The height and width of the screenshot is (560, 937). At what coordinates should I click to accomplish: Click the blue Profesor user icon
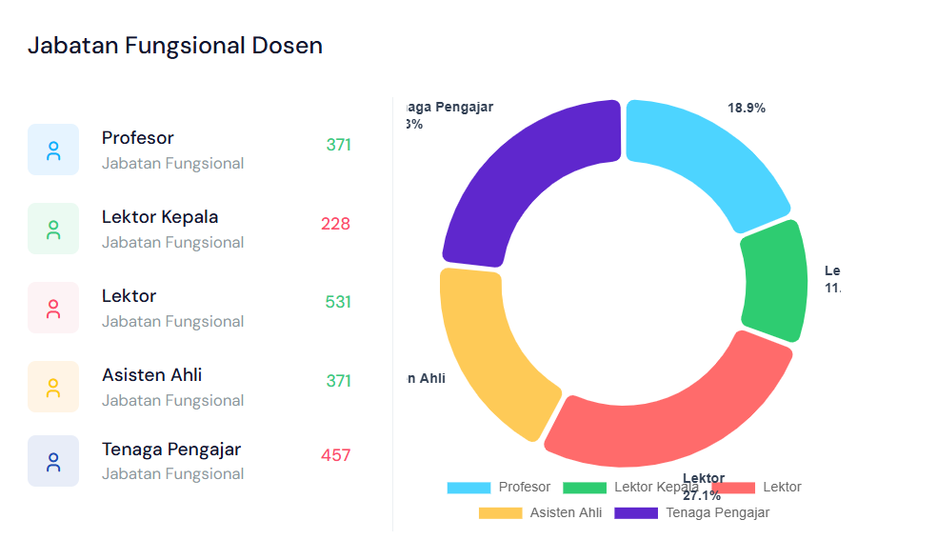pos(53,150)
